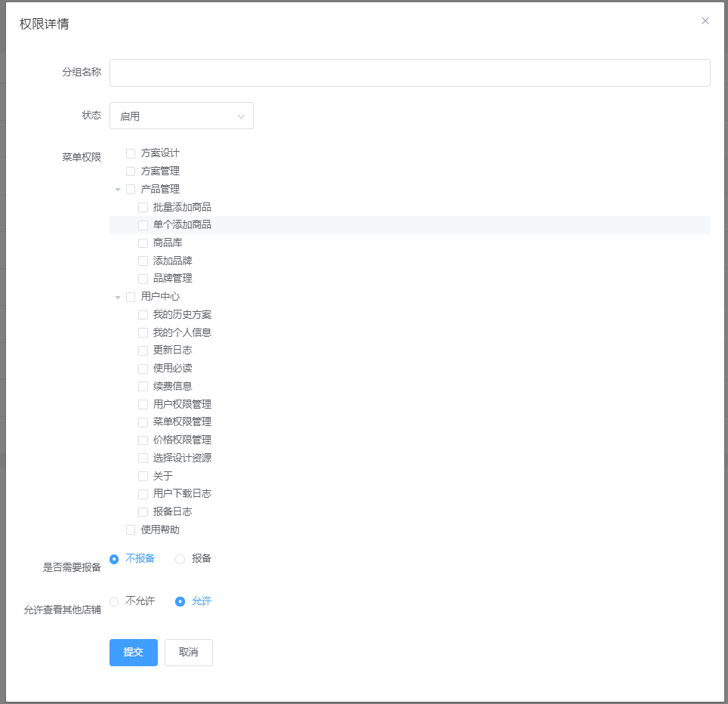
Task: 勾选「批量添加商品」复选框
Action: (x=143, y=206)
